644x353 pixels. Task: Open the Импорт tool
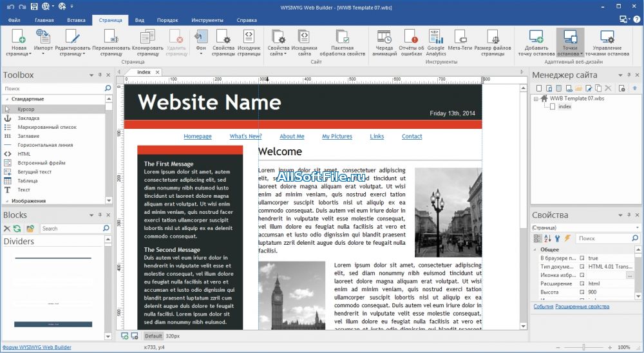tap(43, 43)
